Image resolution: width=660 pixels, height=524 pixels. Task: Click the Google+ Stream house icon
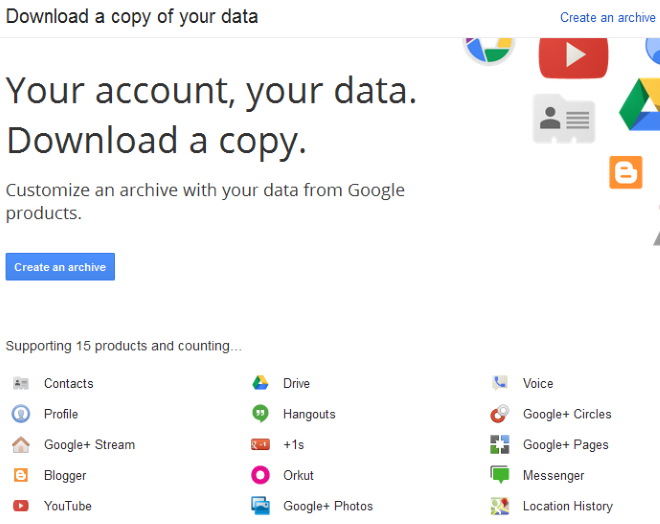(x=20, y=445)
